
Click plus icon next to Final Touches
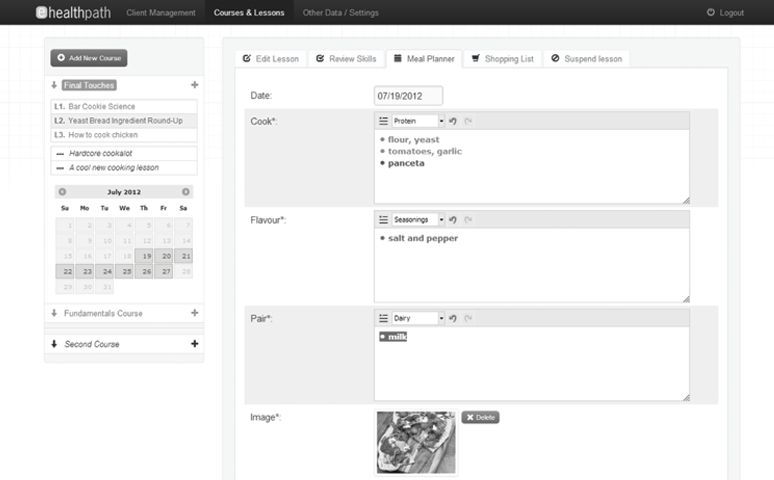tap(194, 85)
